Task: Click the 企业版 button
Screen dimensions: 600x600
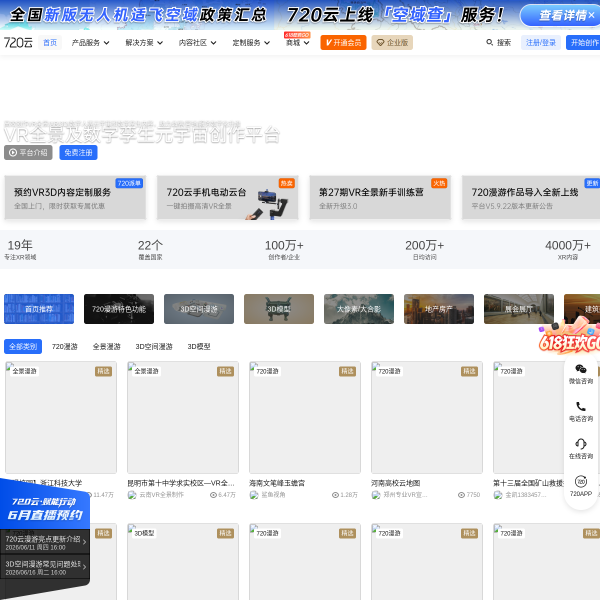Action: 392,42
